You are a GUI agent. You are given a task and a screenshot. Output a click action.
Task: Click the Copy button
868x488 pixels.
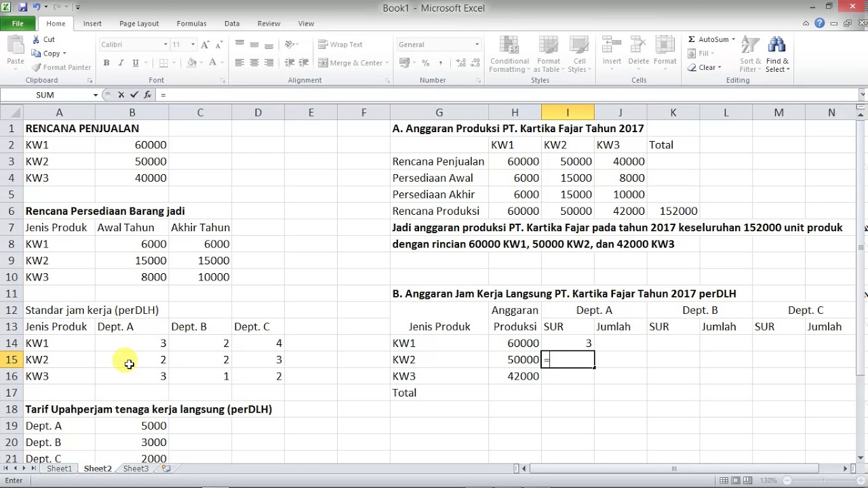[49, 54]
